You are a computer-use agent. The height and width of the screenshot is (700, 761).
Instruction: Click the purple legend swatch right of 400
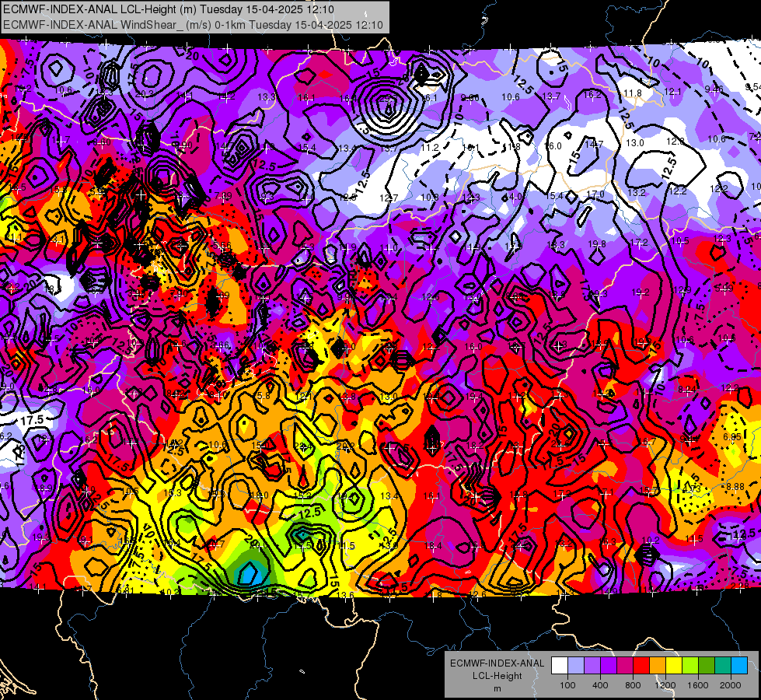pos(609,666)
